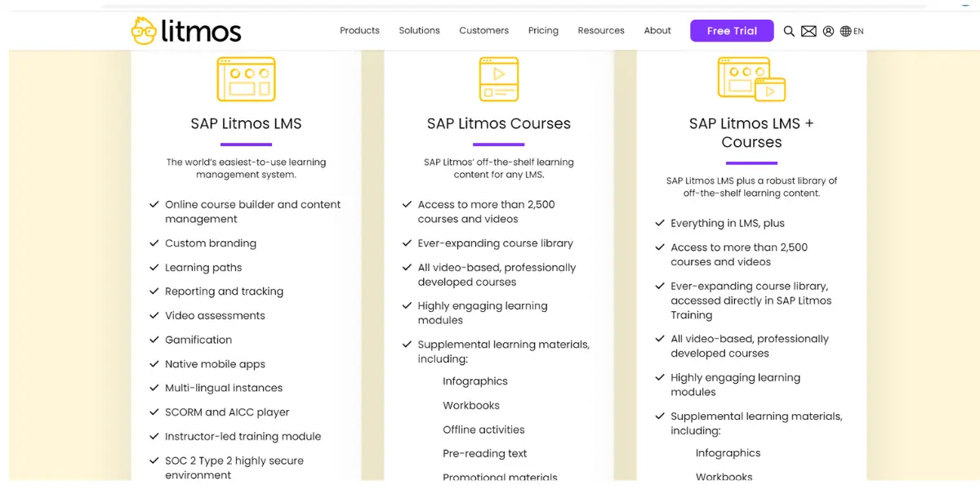Image resolution: width=980 pixels, height=490 pixels.
Task: Open the user account icon
Action: point(828,31)
